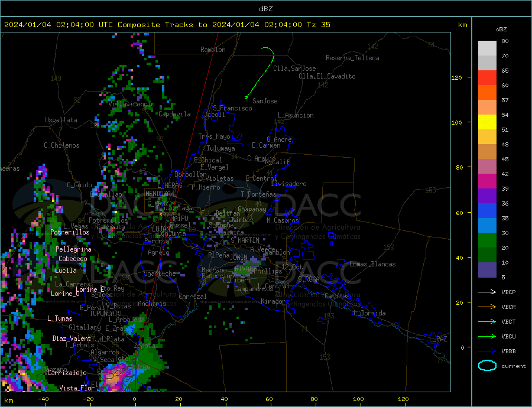Viewport: 532px width, 407px height.
Task: Click the Lomas_Blancas label
Action: coord(372,264)
